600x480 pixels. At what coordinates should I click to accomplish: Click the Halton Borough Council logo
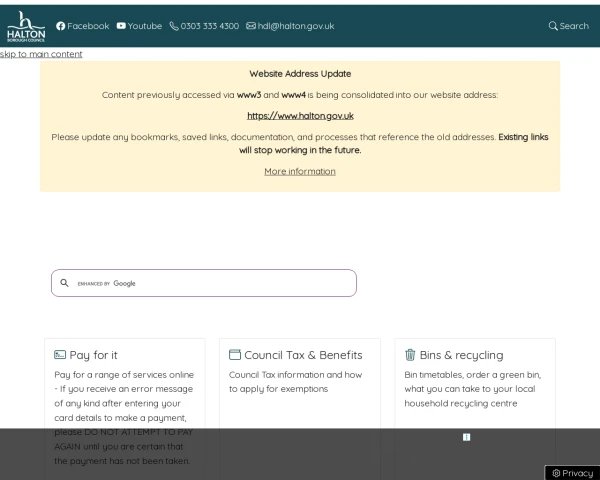pos(26,26)
